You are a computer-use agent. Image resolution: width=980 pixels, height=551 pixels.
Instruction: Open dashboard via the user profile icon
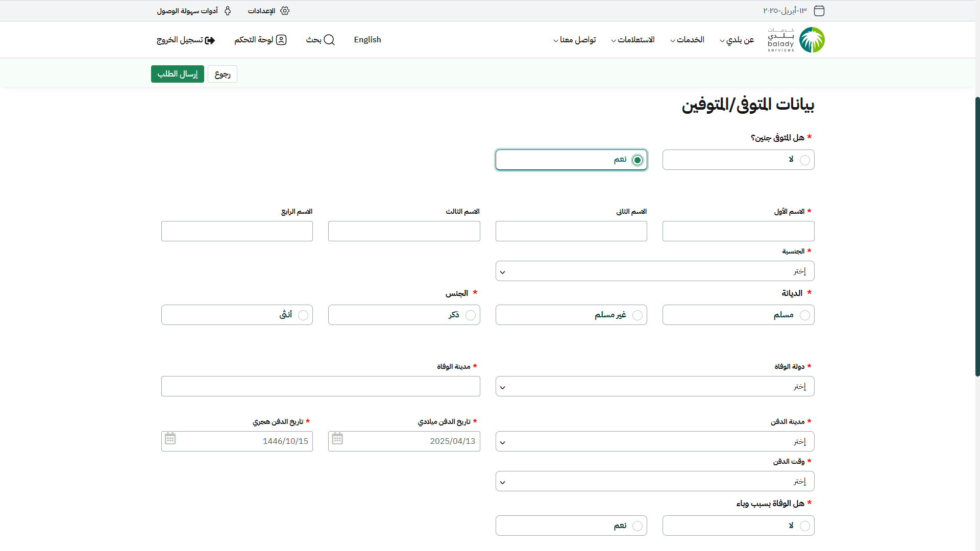281,40
